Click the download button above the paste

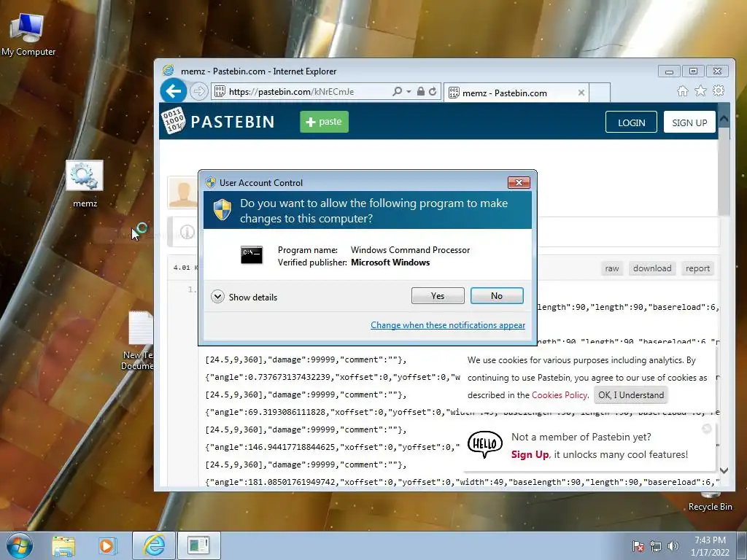652,268
